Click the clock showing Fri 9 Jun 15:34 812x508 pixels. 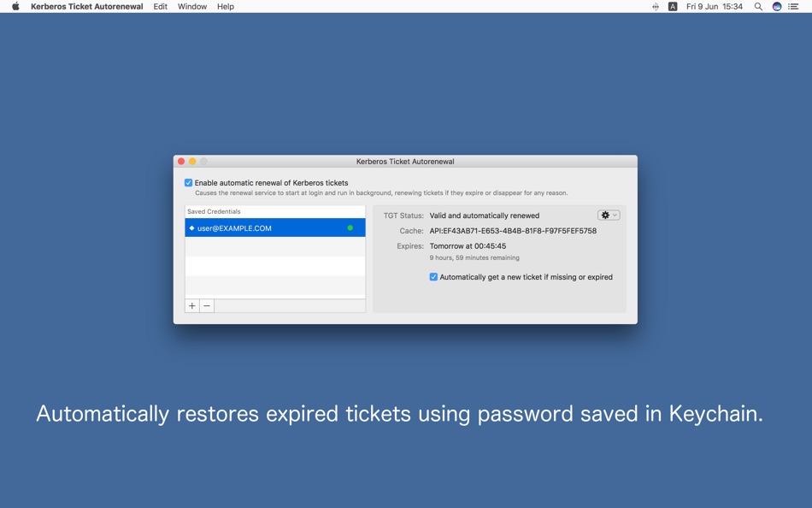click(714, 6)
